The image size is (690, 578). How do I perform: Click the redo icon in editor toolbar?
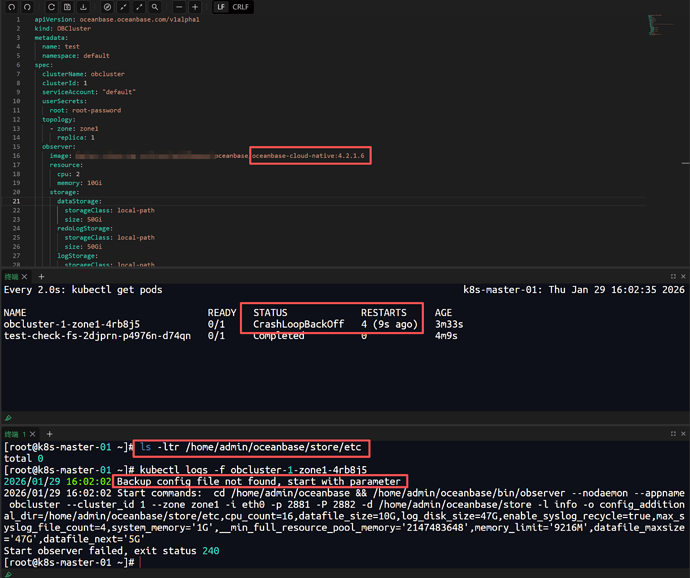click(x=29, y=7)
